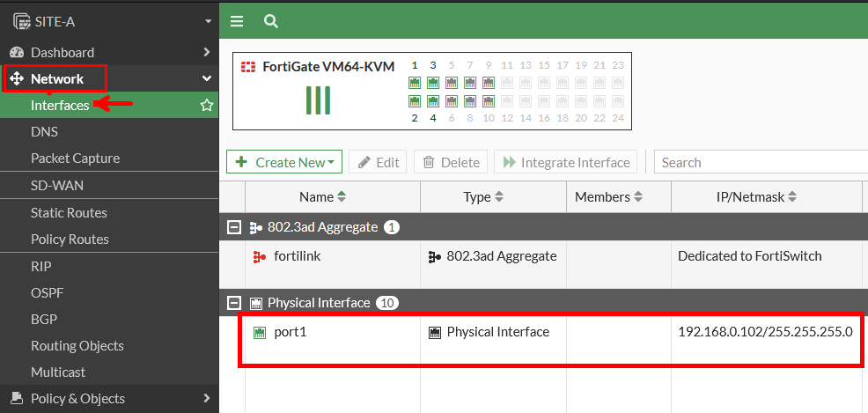The height and width of the screenshot is (413, 868).
Task: Click the search magnifier icon in header
Action: coord(271,21)
